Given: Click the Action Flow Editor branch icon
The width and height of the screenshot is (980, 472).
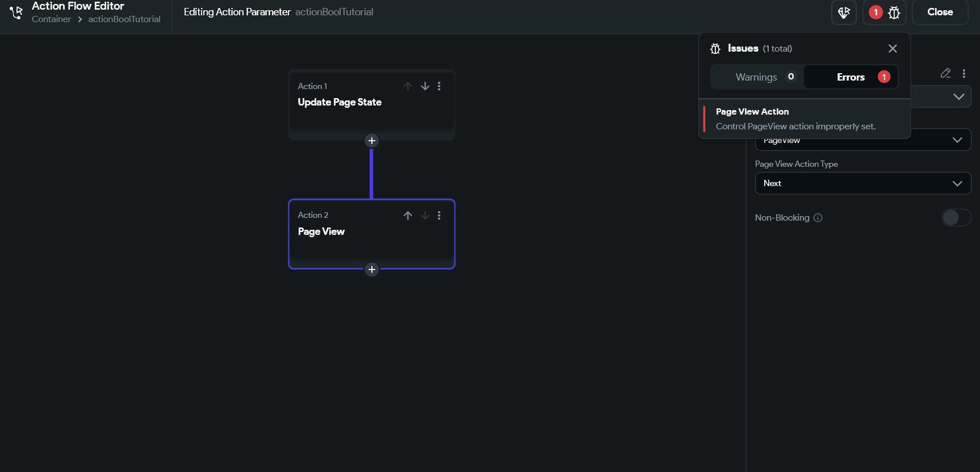Looking at the screenshot, I should click(16, 12).
